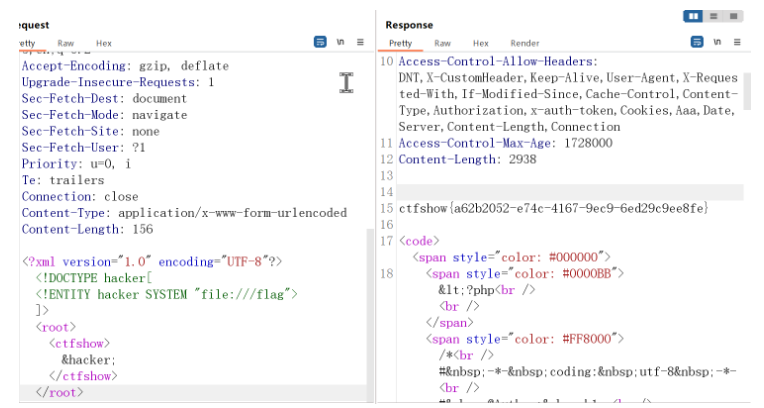Switch to Response Render tab
Screen dimensions: 764x408
(525, 43)
